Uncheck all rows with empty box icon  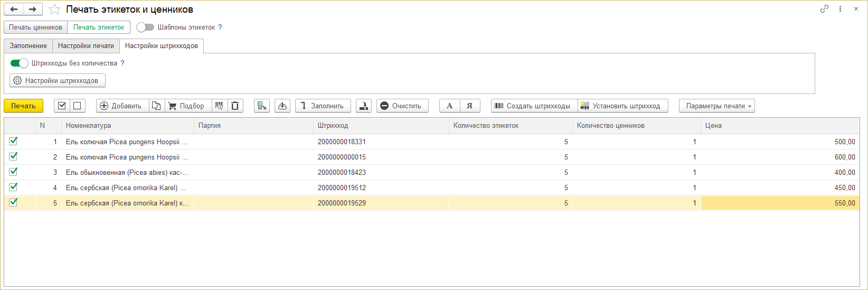click(x=77, y=106)
